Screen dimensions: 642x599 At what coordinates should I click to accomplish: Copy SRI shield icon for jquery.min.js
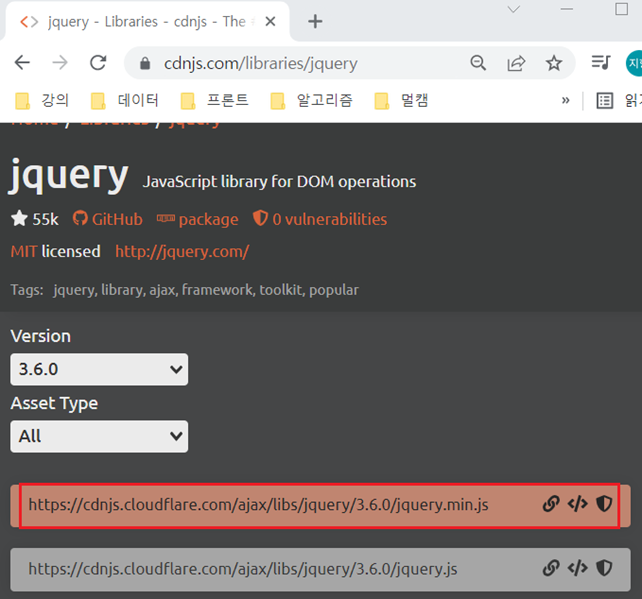point(604,504)
